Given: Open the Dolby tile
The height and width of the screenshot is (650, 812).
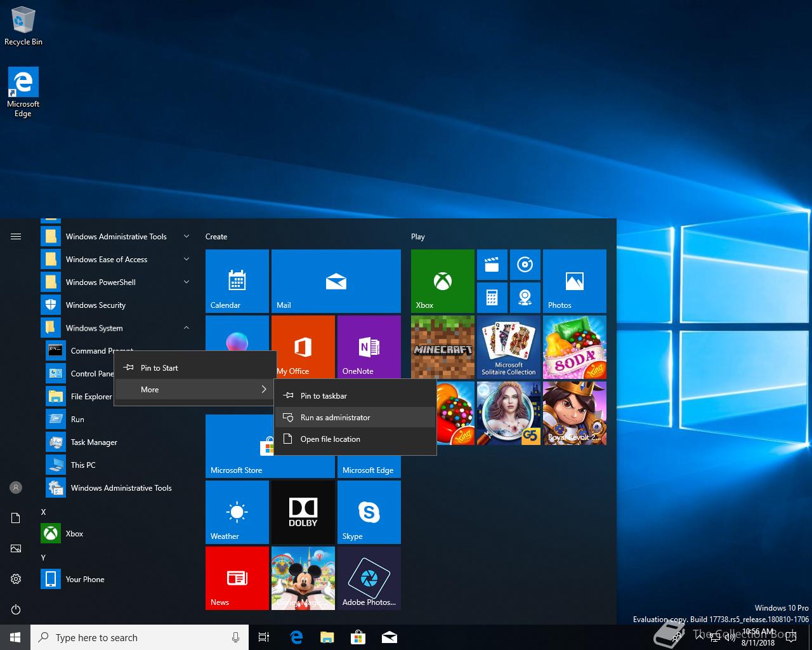Looking at the screenshot, I should (x=303, y=512).
